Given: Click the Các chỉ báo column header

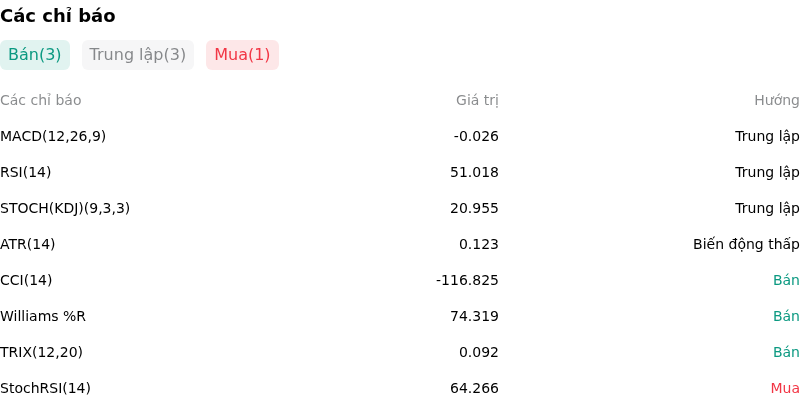Looking at the screenshot, I should point(41,101).
